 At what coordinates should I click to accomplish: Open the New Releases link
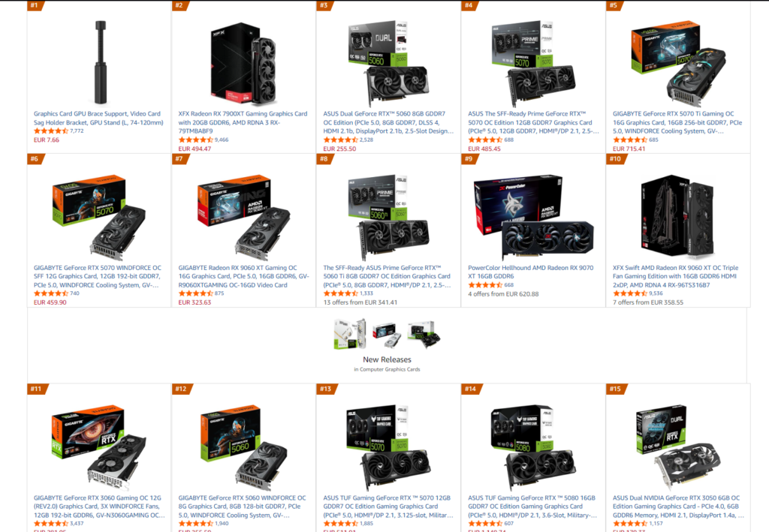tap(387, 359)
